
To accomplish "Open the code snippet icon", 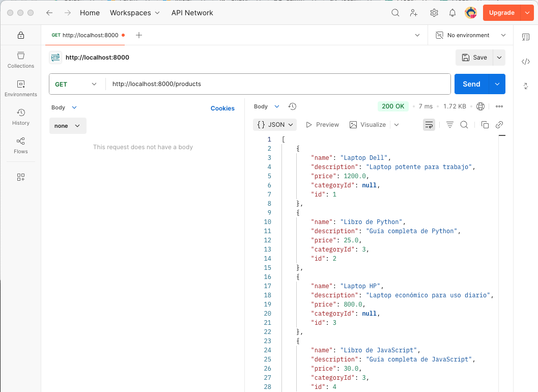I will click(x=526, y=62).
